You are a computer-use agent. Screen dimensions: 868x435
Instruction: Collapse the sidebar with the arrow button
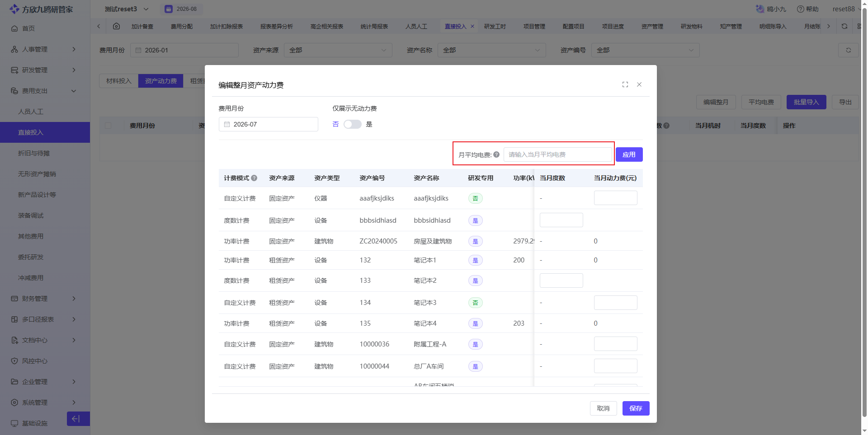(x=78, y=419)
